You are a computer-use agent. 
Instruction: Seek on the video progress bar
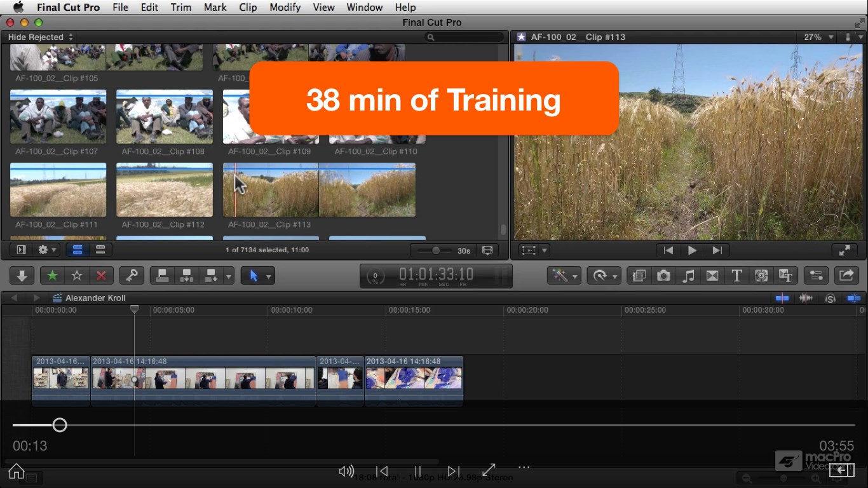[x=433, y=425]
